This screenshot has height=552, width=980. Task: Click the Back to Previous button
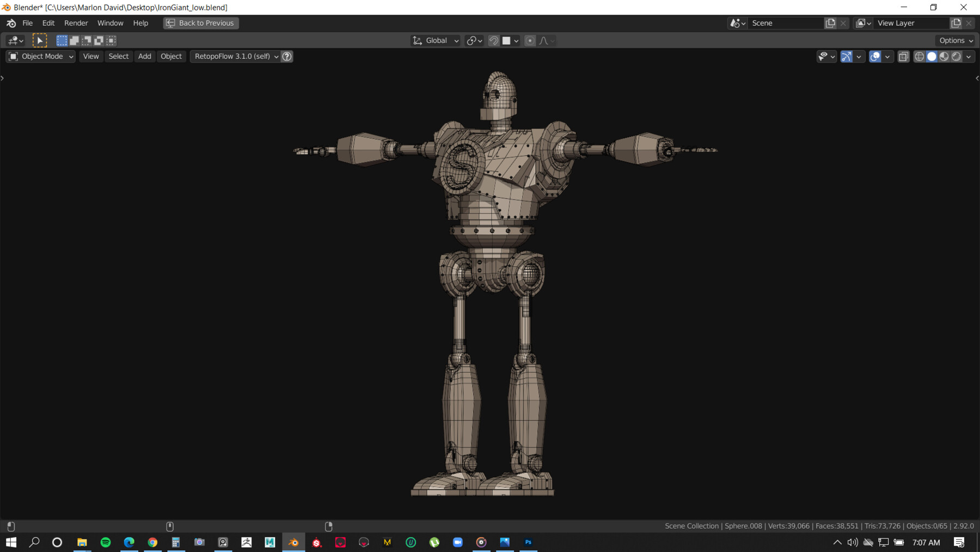(x=201, y=23)
